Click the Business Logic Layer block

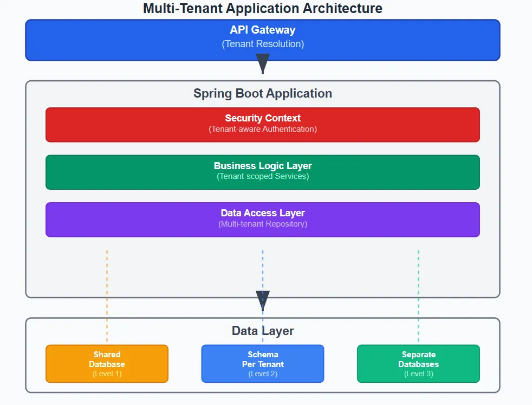[x=262, y=171]
